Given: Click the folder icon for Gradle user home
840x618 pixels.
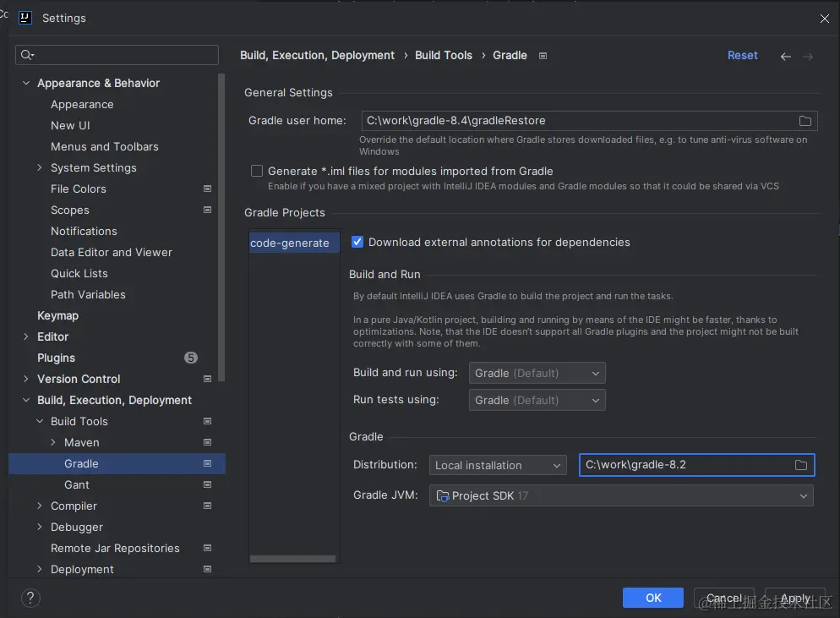Looking at the screenshot, I should click(805, 121).
